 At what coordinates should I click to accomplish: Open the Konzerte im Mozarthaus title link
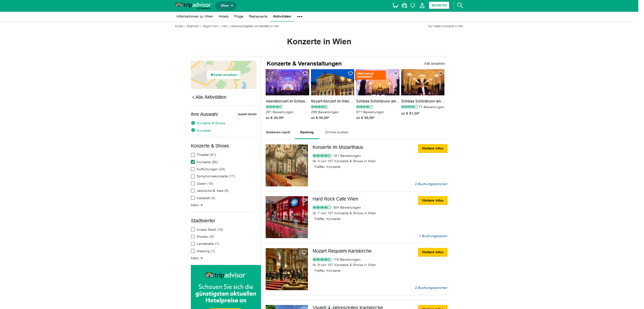338,147
